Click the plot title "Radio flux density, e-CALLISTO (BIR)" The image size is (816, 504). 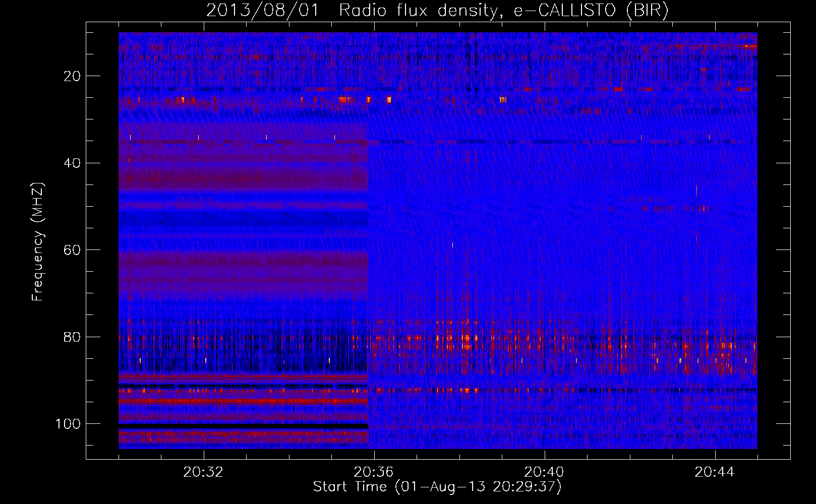[x=503, y=11]
